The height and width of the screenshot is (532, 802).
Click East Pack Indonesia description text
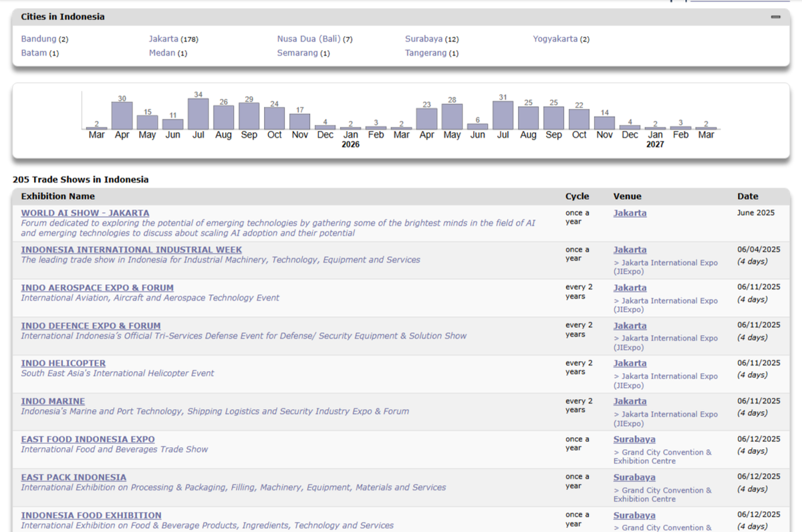pos(233,488)
